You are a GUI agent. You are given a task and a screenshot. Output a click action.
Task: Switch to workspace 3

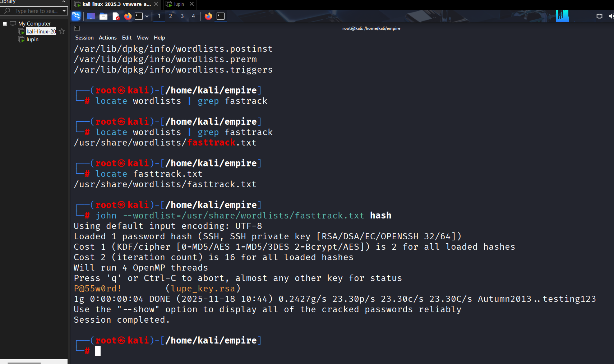point(182,16)
